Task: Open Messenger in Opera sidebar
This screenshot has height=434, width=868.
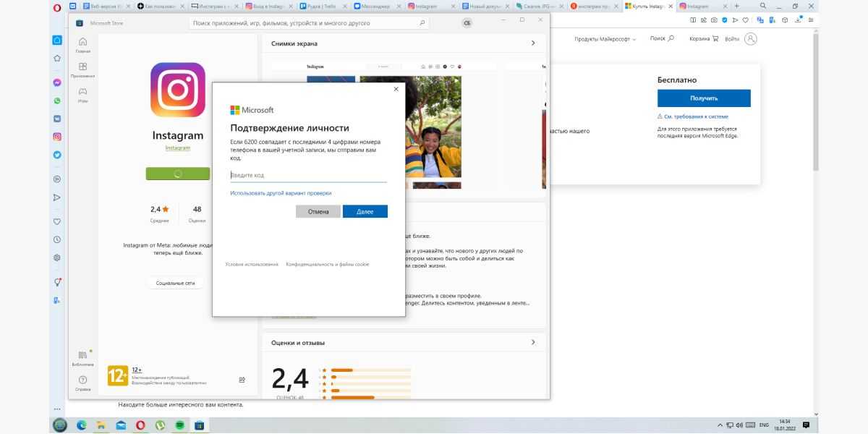Action: (x=57, y=83)
